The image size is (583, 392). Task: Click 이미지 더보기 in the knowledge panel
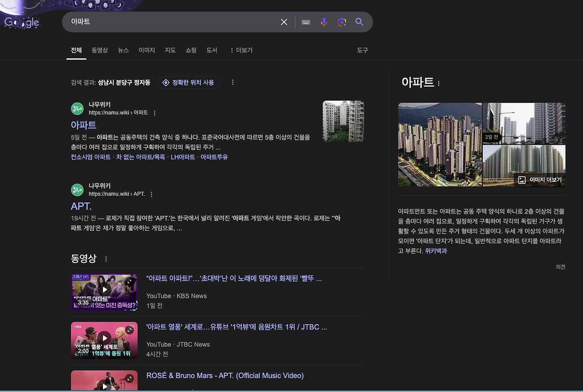click(540, 180)
